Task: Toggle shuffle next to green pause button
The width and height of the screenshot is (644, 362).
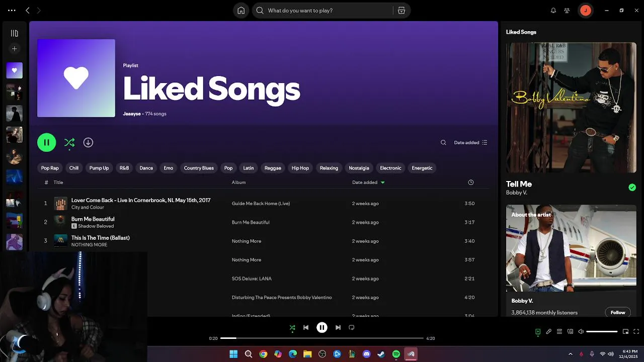Action: coord(69,143)
